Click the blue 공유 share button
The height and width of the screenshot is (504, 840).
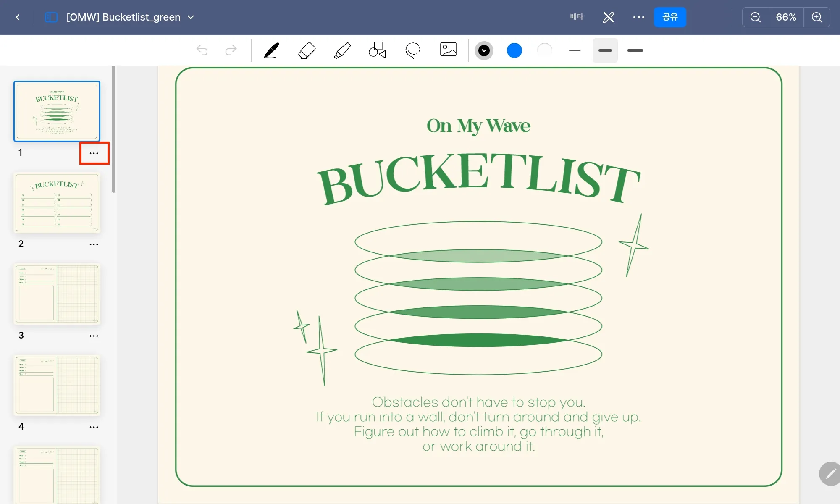coord(670,17)
